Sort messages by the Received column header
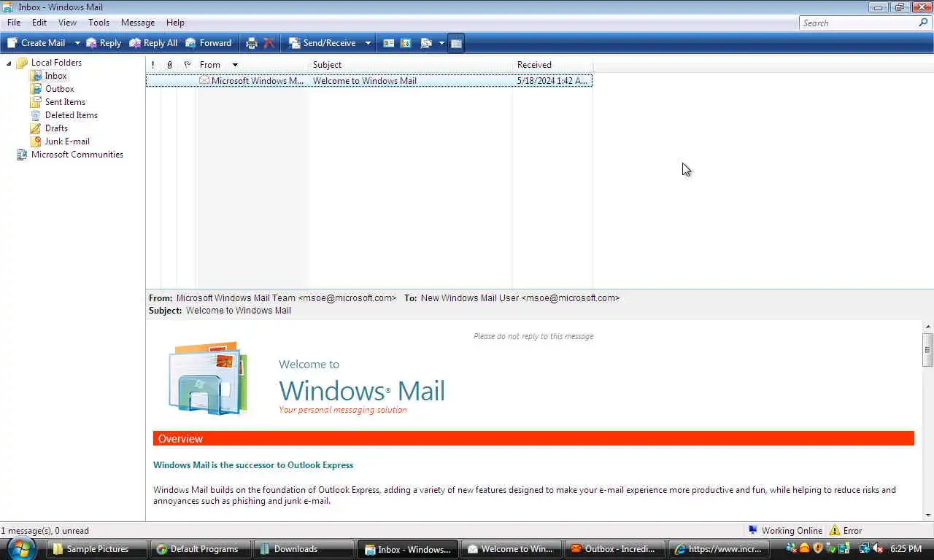The width and height of the screenshot is (934, 560). pyautogui.click(x=553, y=65)
